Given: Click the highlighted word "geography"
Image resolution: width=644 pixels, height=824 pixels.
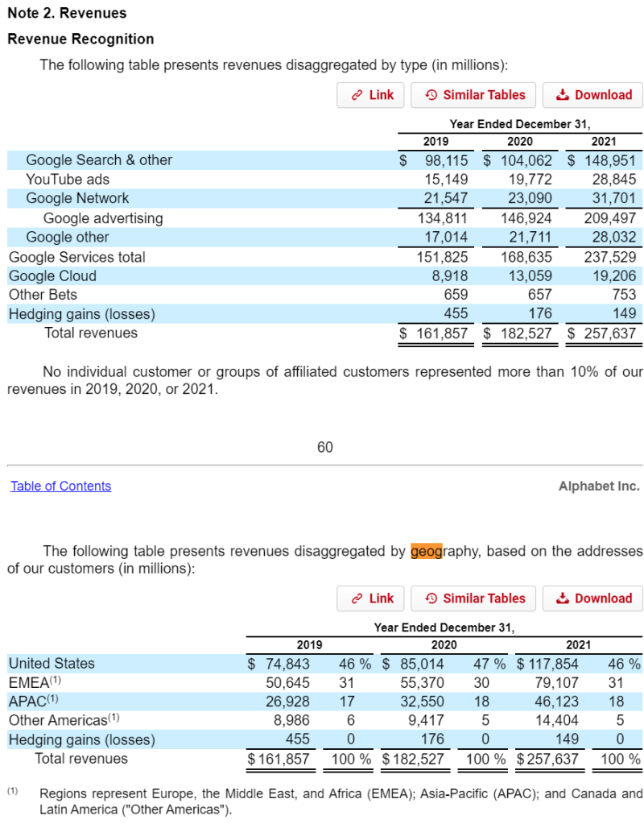Looking at the screenshot, I should (x=445, y=551).
